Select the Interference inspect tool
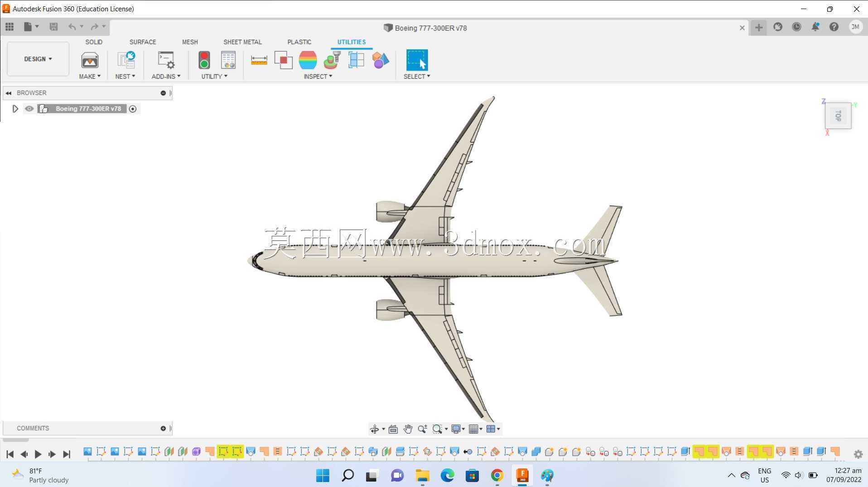 pyautogui.click(x=284, y=60)
